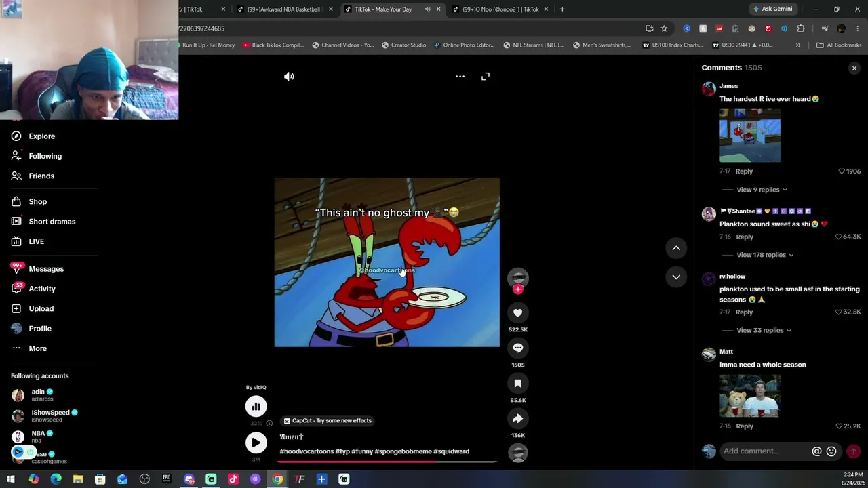Screen dimensions: 868x488
Task: Open the Chrome three-dot menu
Action: 858,28
